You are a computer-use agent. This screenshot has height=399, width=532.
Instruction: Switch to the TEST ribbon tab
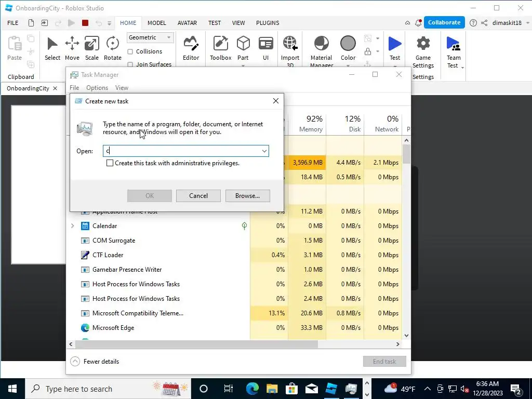coord(215,23)
